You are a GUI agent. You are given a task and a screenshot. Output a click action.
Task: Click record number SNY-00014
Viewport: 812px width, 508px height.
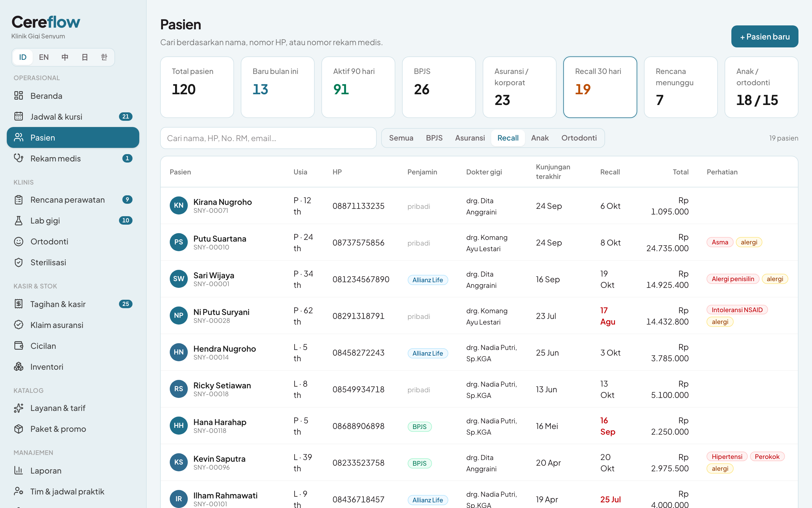click(x=211, y=358)
